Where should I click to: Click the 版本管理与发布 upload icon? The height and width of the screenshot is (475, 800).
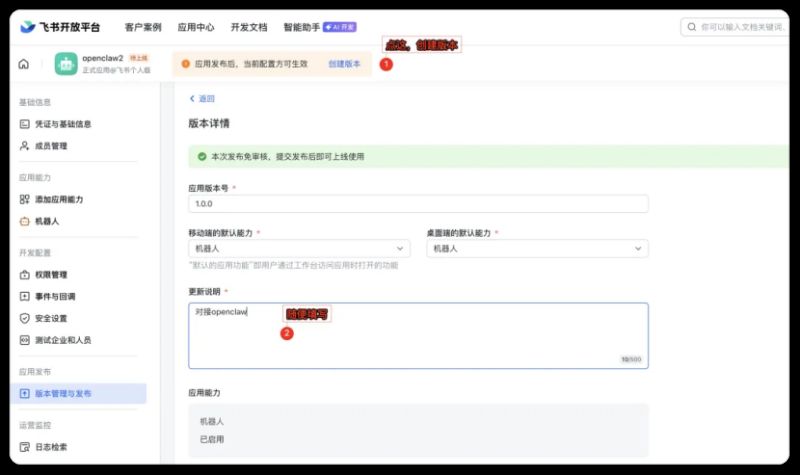point(24,394)
